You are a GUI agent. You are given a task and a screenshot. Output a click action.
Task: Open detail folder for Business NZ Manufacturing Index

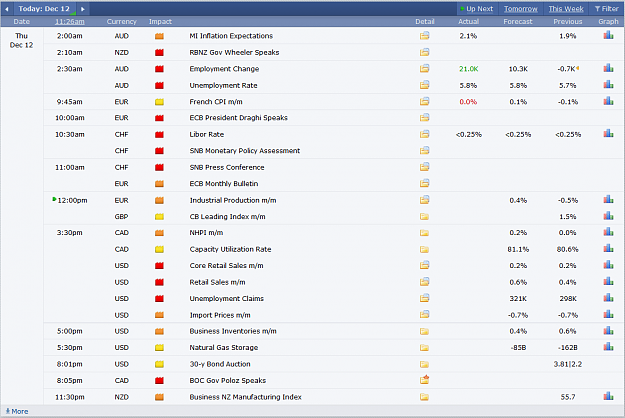coord(425,397)
